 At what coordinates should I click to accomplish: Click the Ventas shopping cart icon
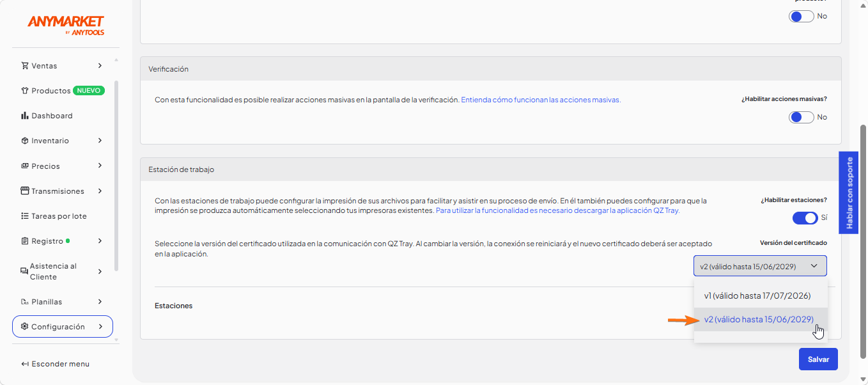[x=25, y=66]
